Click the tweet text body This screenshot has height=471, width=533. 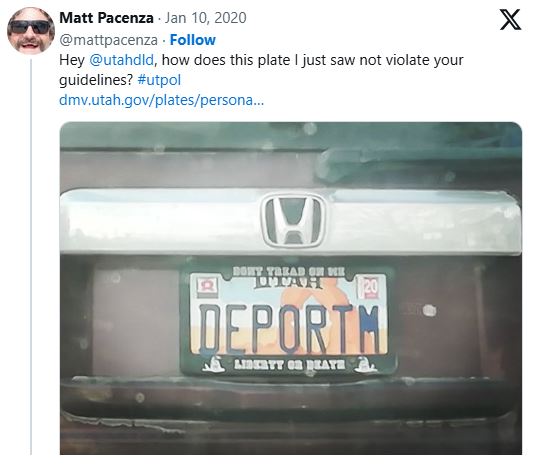pyautogui.click(x=261, y=80)
